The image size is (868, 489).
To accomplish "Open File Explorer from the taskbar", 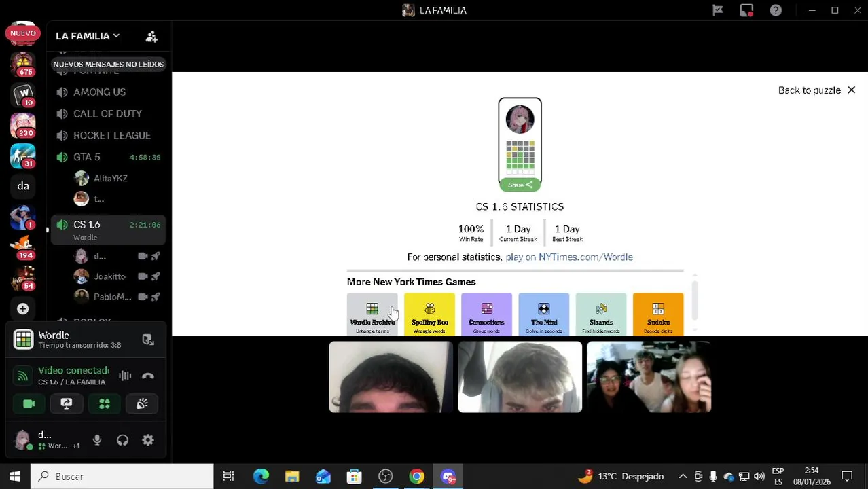I will (x=292, y=477).
